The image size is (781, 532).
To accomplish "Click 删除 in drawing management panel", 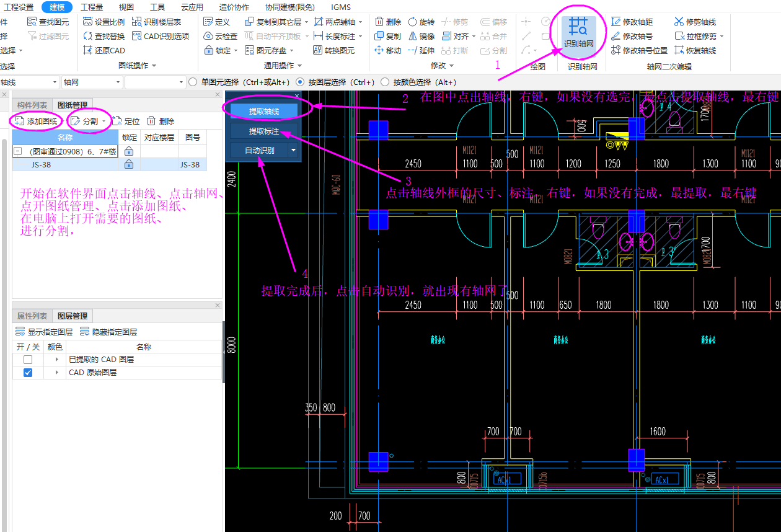I will click(x=161, y=121).
